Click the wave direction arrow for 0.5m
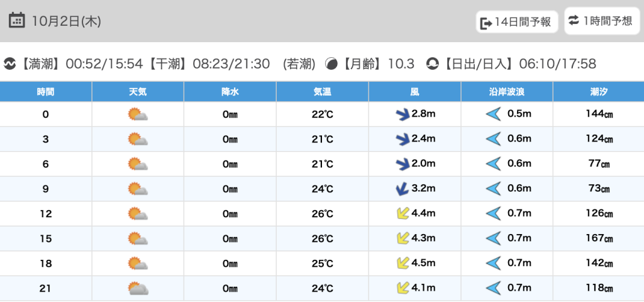 [x=493, y=115]
